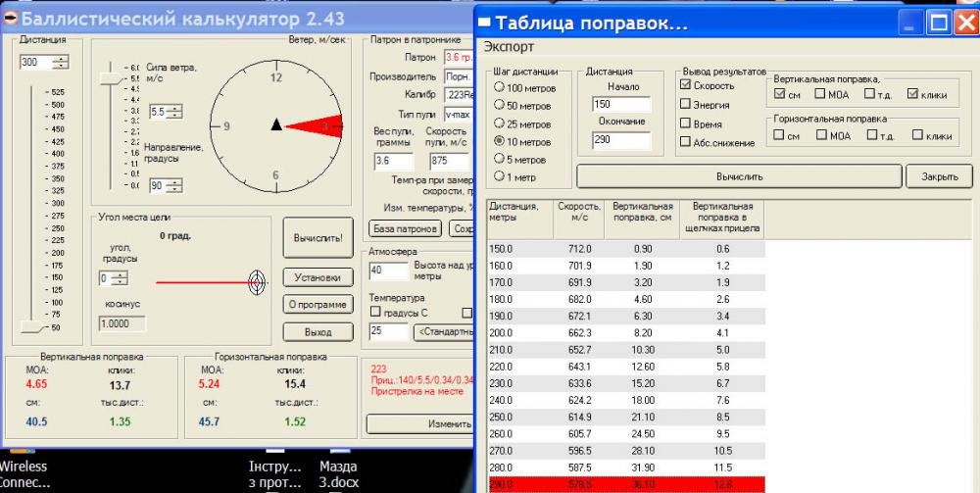Choose the 1 метр distance step option

499,176
